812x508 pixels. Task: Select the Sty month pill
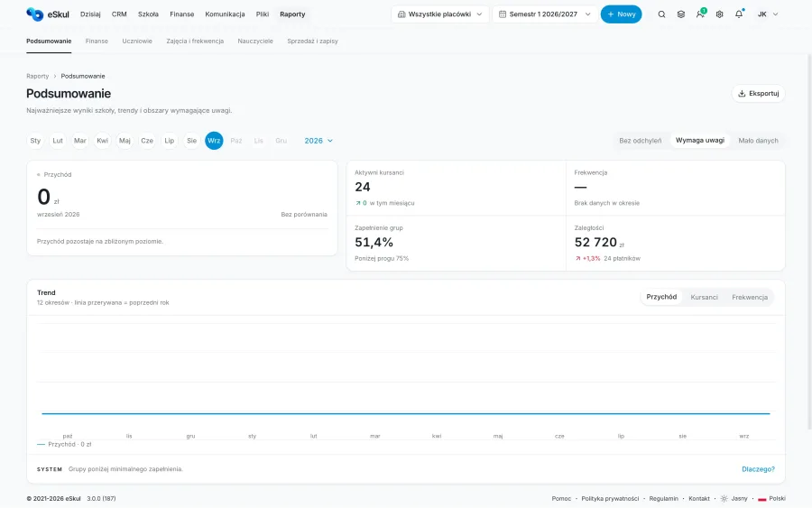click(x=35, y=141)
